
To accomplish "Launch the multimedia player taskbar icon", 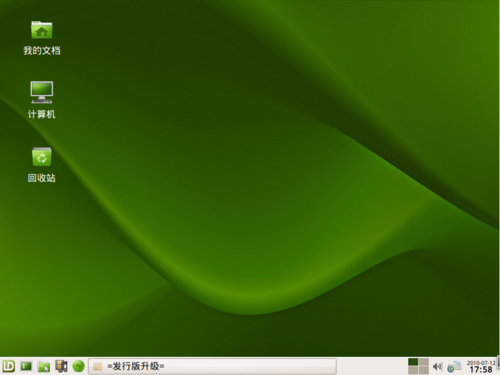I will tap(61, 366).
